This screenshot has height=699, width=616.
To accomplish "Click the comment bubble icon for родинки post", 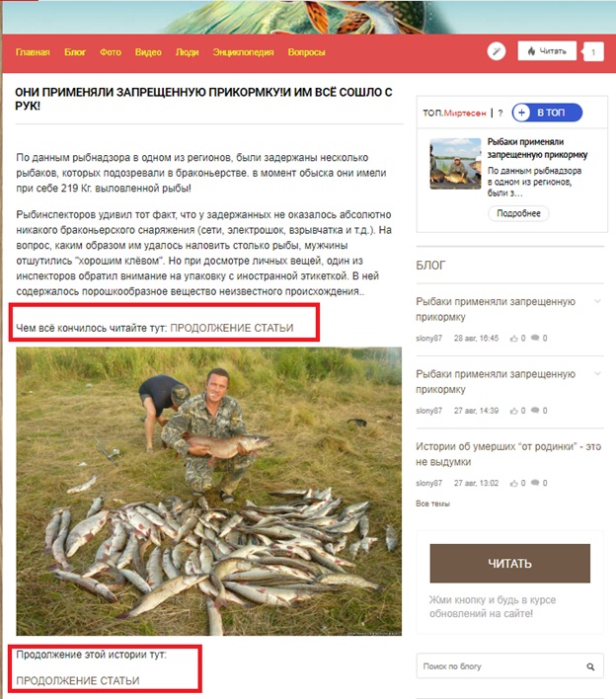I will (535, 483).
